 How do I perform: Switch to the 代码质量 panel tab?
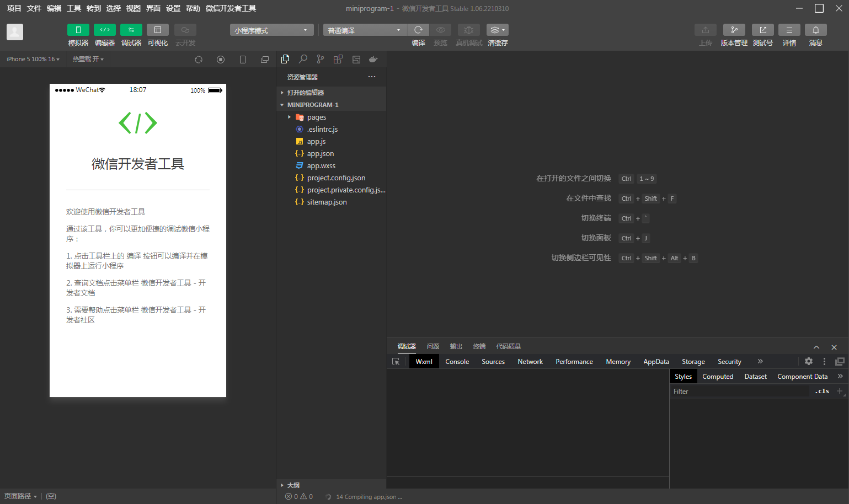tap(509, 346)
